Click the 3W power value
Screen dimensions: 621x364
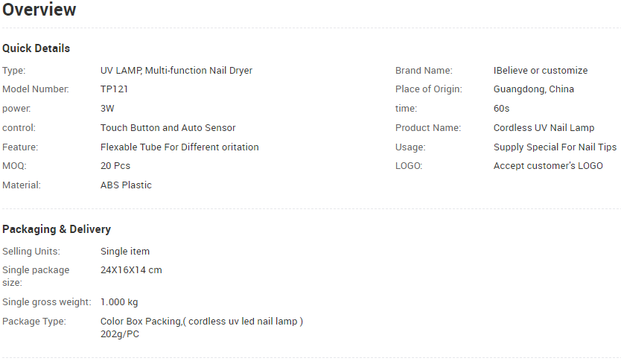pyautogui.click(x=107, y=109)
